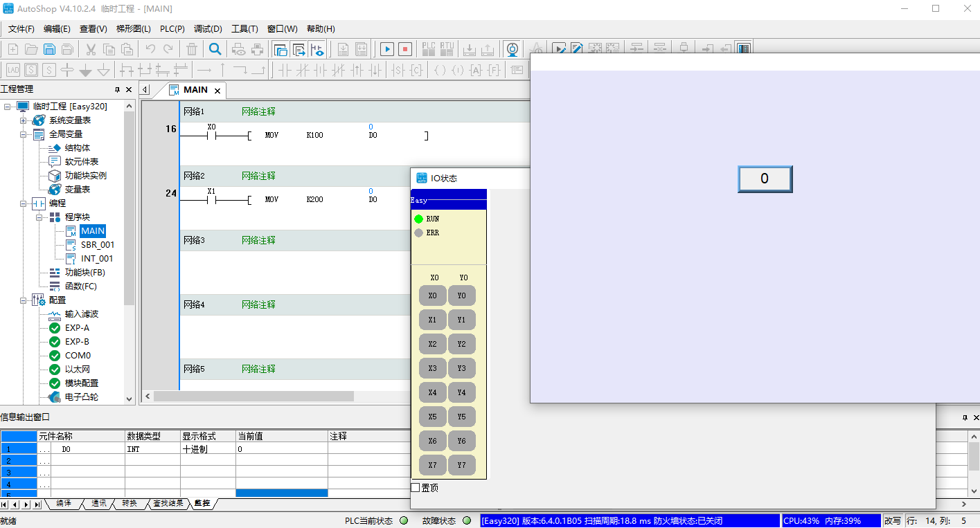The image size is (980, 528).
Task: Switch to the 编译 output tab
Action: [63, 503]
